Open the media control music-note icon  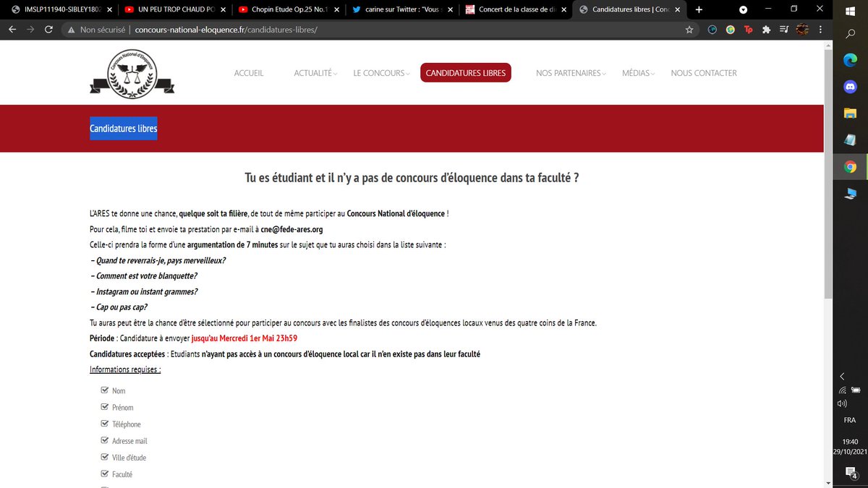tap(785, 30)
